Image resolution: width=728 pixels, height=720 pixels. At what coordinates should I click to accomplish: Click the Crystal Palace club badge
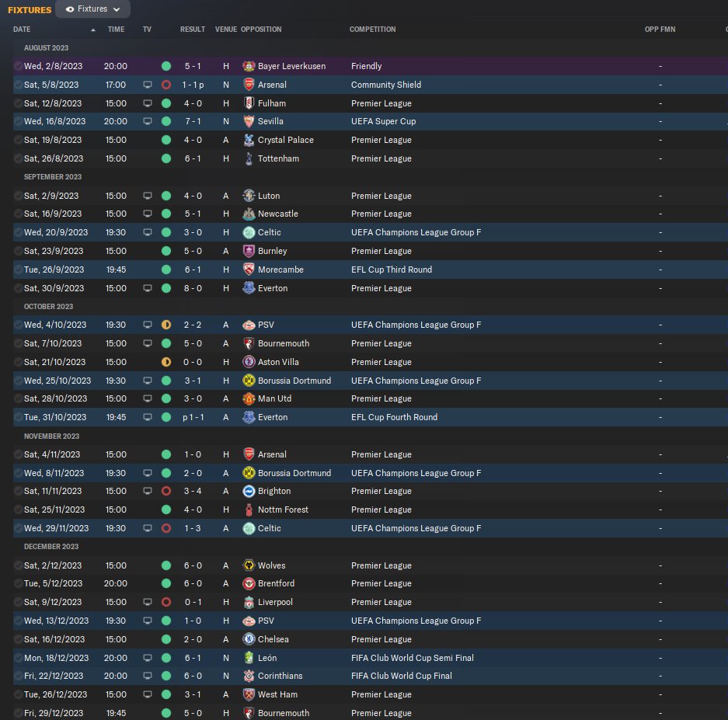pos(249,140)
